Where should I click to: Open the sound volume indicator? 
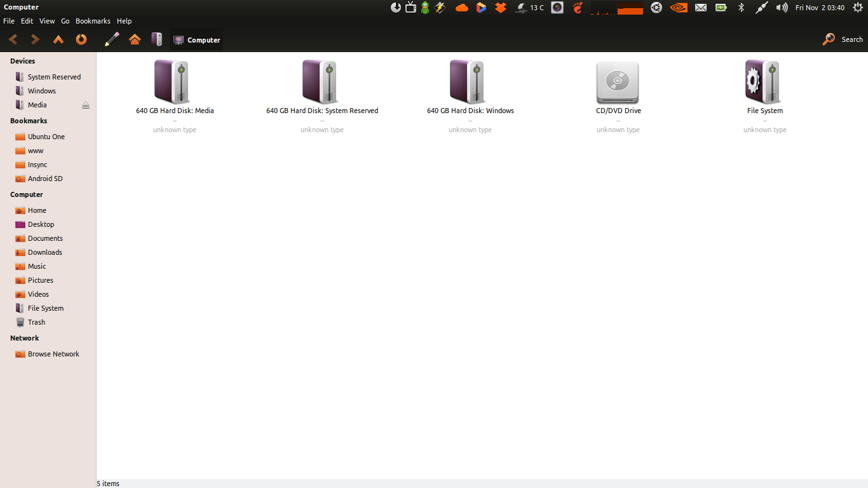(782, 8)
